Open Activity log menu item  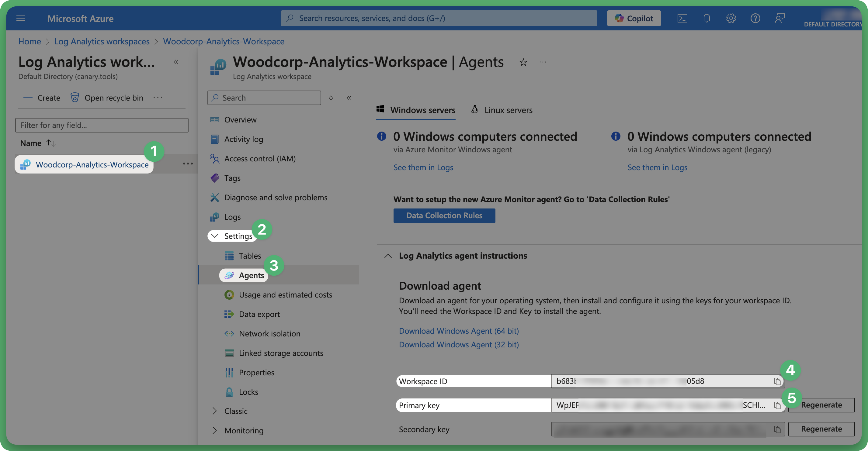click(x=244, y=139)
